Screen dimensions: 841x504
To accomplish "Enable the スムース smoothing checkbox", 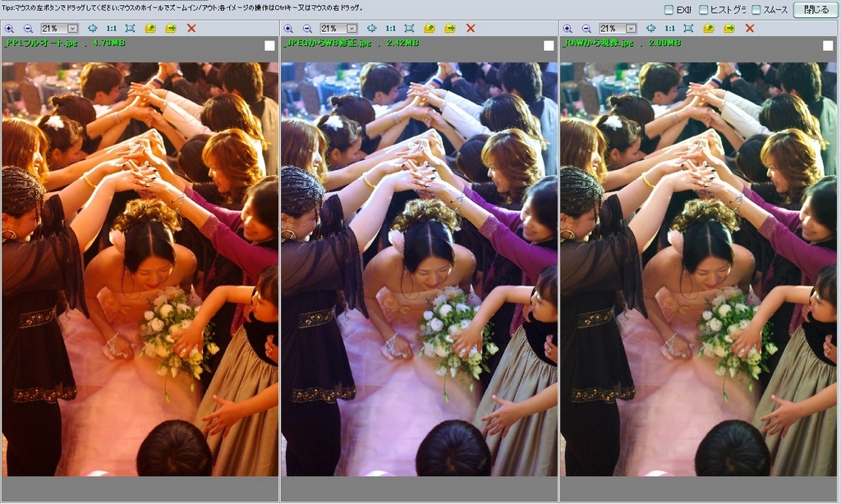I will tap(756, 10).
